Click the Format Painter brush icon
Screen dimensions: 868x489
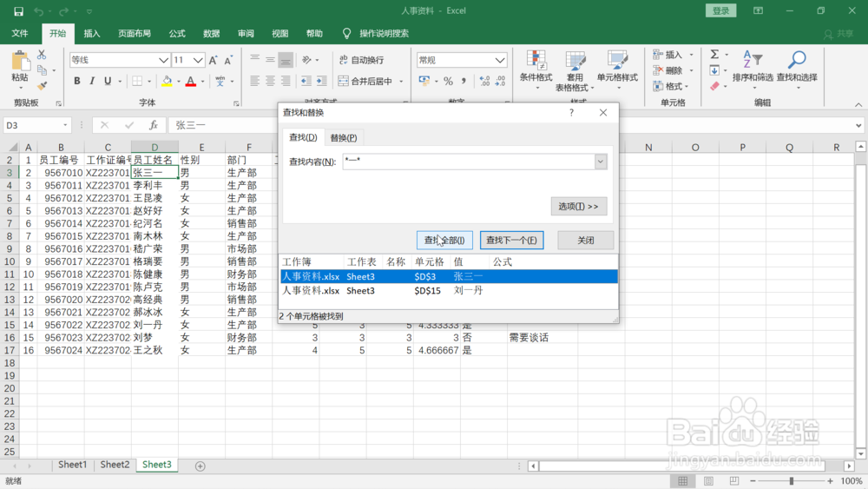(42, 85)
